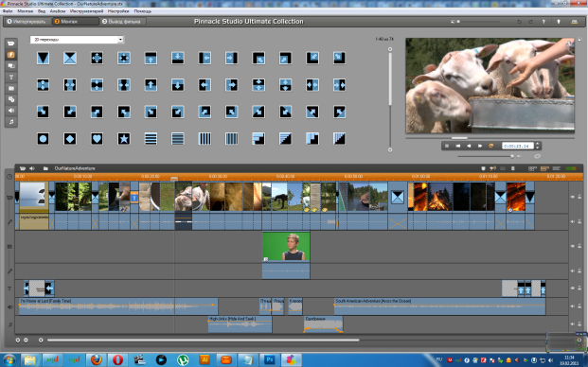The height and width of the screenshot is (367, 588).
Task: Click the project folder icon near OurNatureAdventure
Action: pos(45,168)
